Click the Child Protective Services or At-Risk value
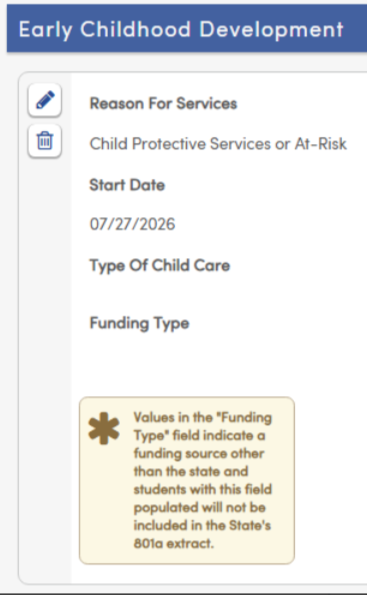The image size is (367, 595). click(218, 144)
